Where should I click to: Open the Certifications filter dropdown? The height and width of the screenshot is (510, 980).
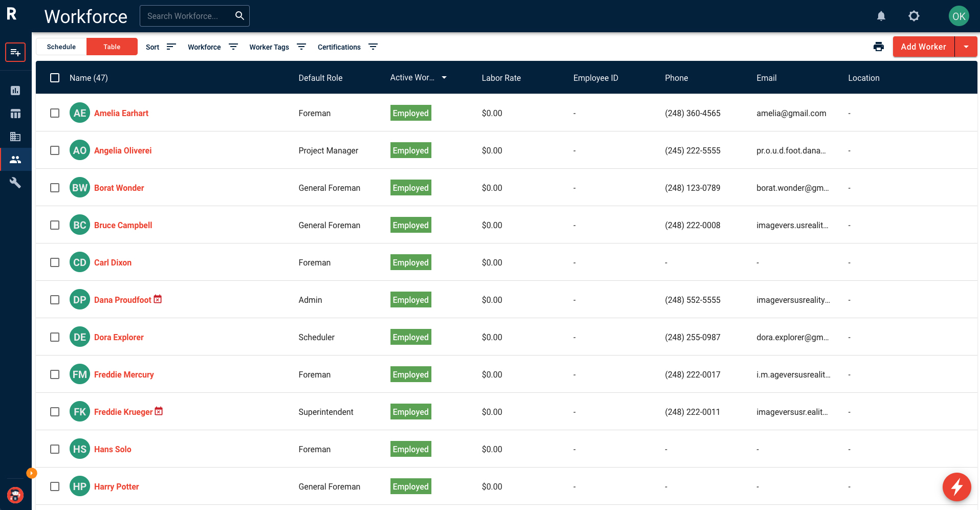point(347,47)
